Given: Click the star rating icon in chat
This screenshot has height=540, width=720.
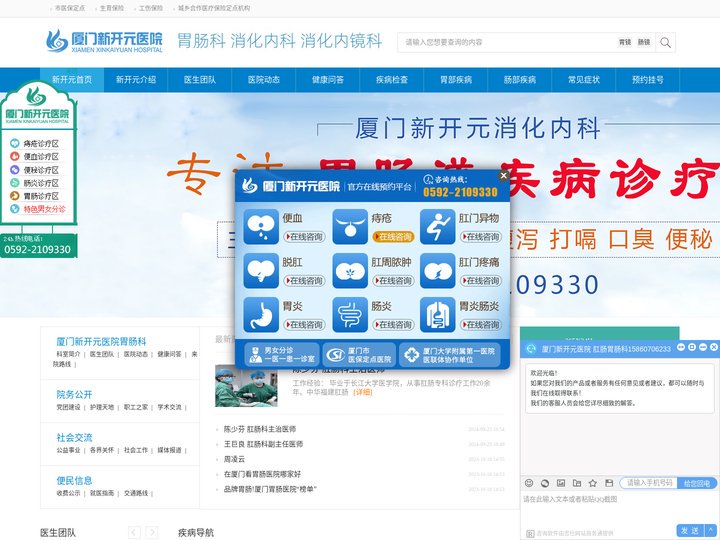Looking at the screenshot, I should click(593, 483).
